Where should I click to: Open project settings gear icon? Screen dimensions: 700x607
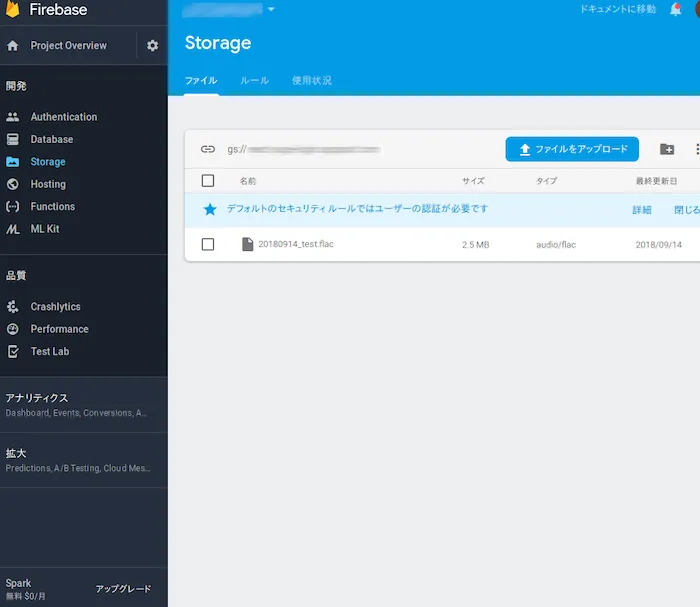coord(153,46)
